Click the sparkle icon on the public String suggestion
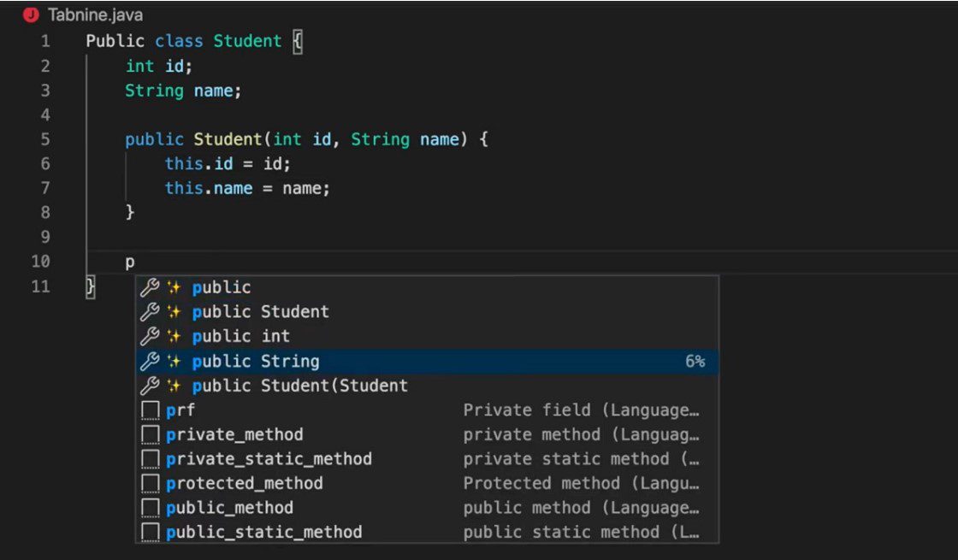Viewport: 958px width, 560px height. tap(173, 361)
